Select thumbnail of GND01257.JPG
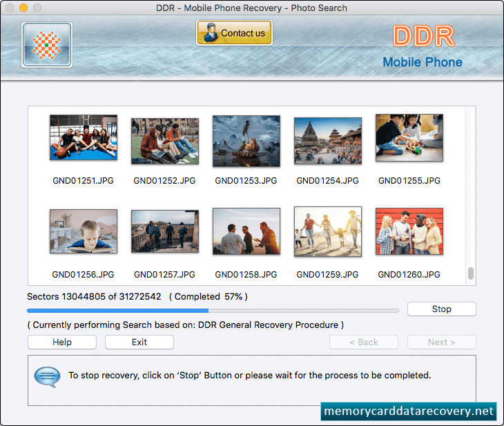 click(165, 231)
